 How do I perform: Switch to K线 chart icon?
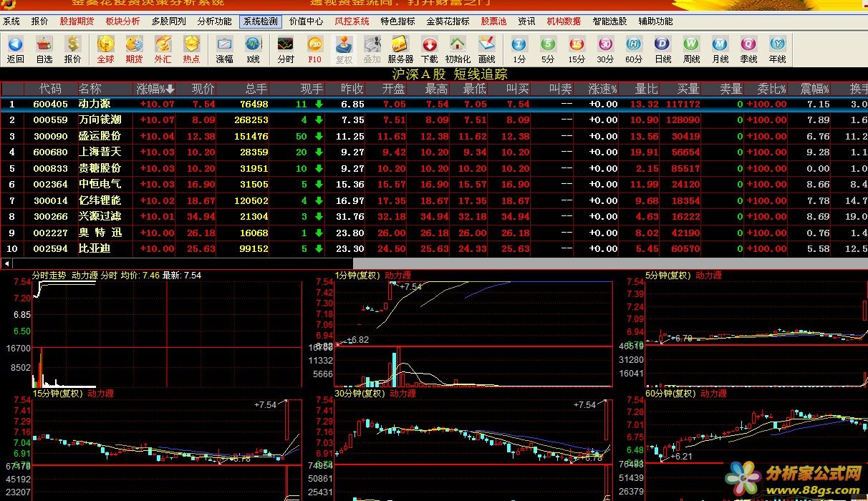tap(253, 49)
